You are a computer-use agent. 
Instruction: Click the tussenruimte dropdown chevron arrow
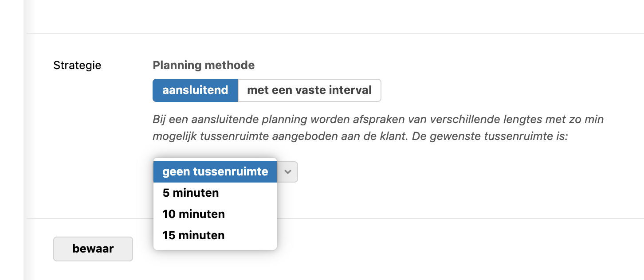click(288, 172)
